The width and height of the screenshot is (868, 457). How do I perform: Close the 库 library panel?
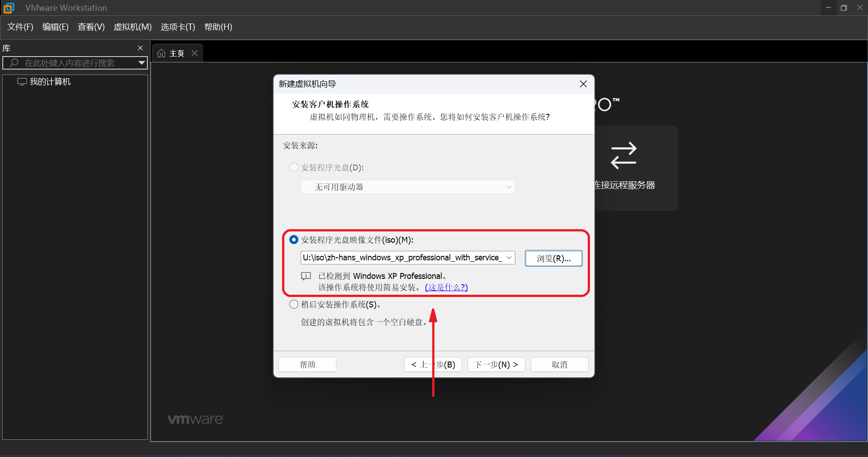click(140, 48)
